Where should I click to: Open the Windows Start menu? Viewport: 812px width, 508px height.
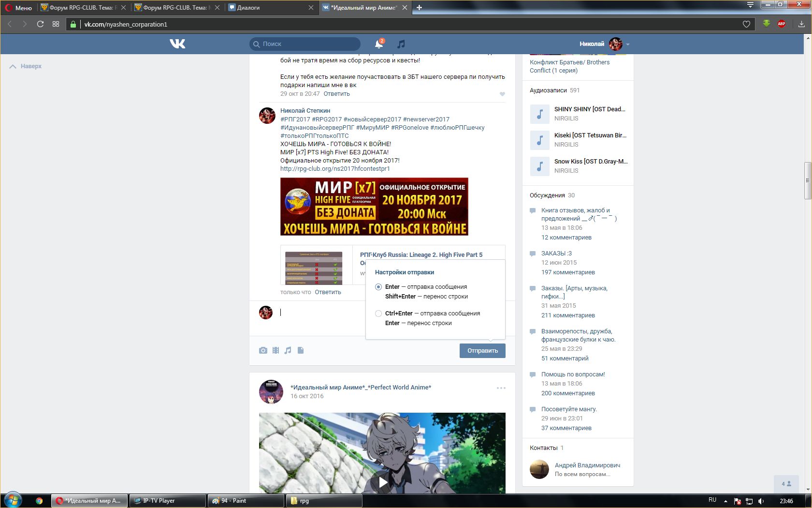[13, 500]
